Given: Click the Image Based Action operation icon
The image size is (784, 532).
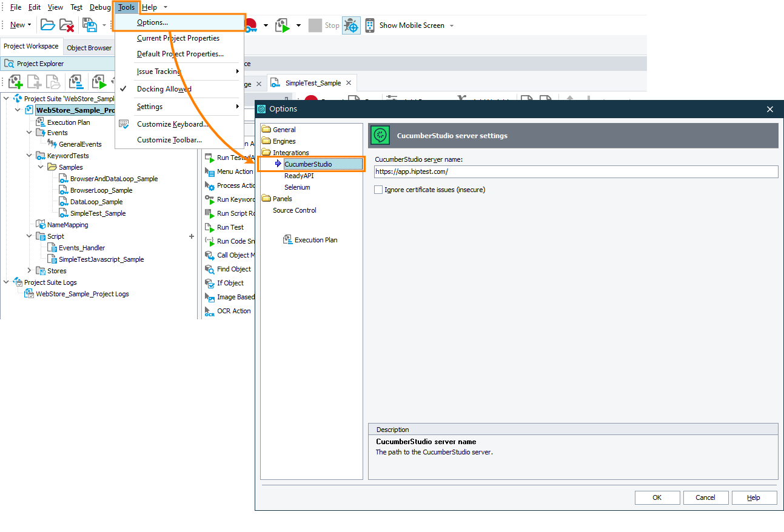Looking at the screenshot, I should [209, 298].
